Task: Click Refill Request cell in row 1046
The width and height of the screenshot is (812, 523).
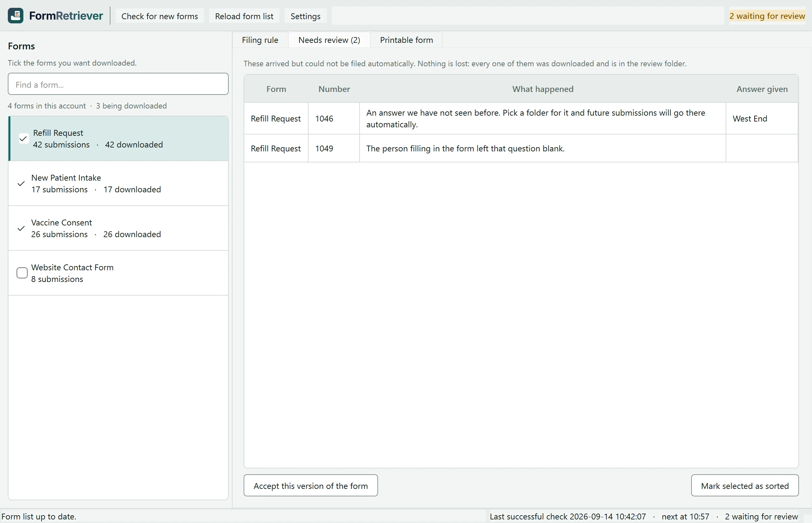Action: pyautogui.click(x=276, y=119)
